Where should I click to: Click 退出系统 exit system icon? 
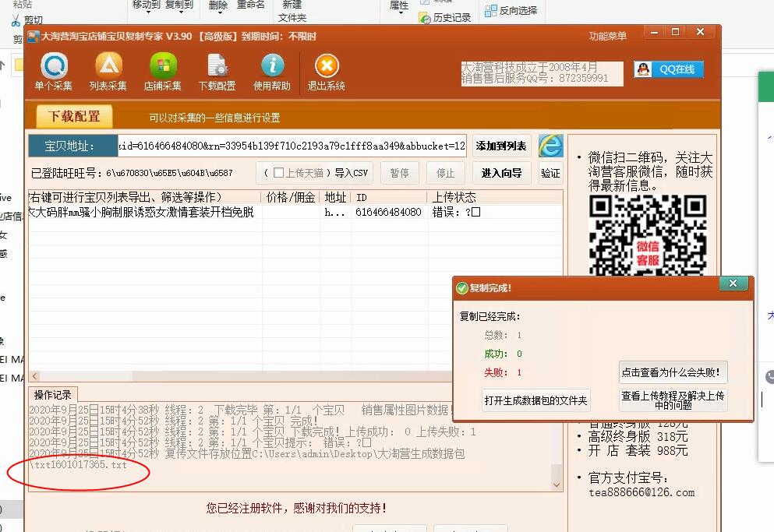[x=327, y=72]
